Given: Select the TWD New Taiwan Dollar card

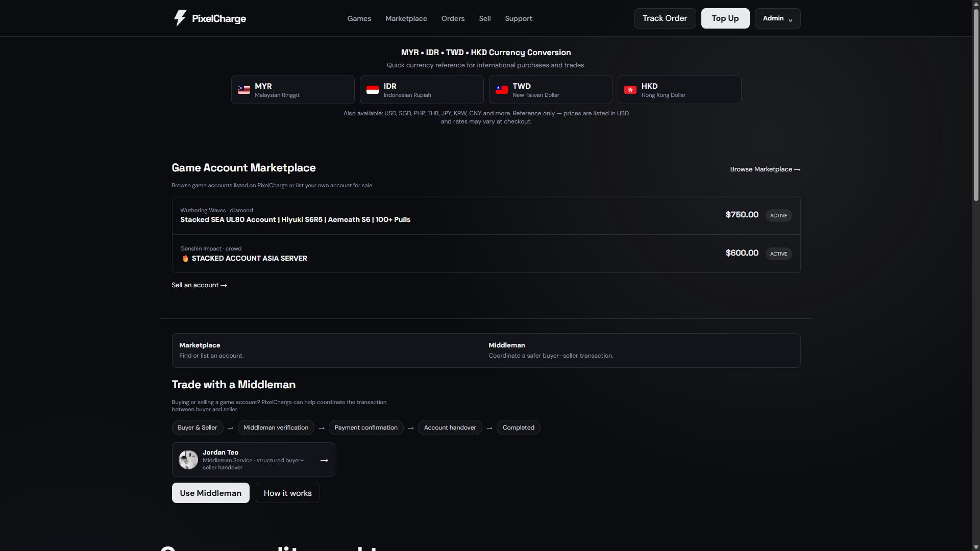Looking at the screenshot, I should 551,90.
